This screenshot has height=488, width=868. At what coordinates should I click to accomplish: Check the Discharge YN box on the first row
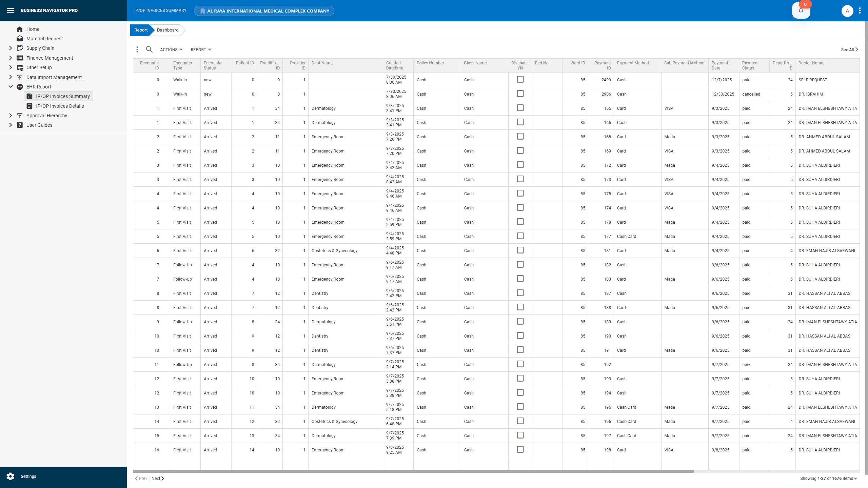click(520, 79)
